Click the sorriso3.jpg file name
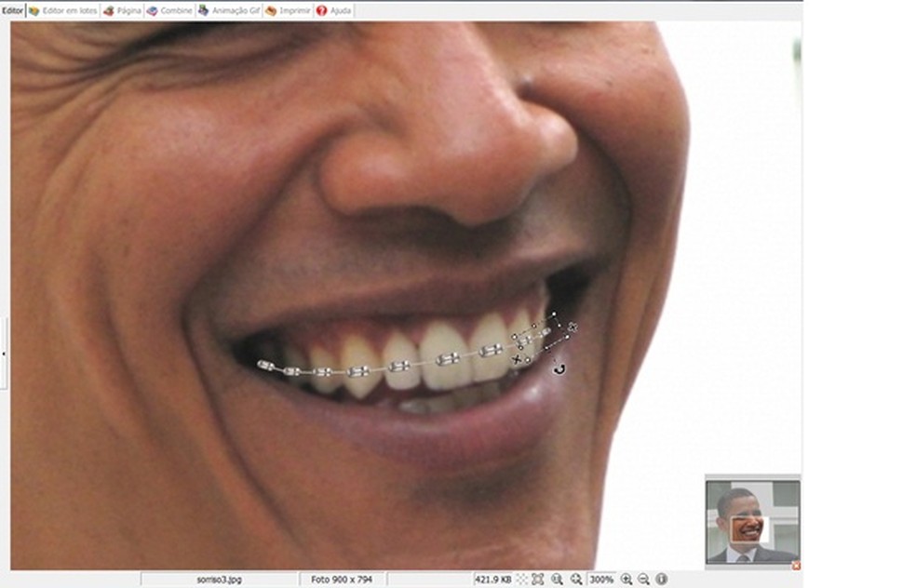This screenshot has height=588, width=916. pos(219,580)
